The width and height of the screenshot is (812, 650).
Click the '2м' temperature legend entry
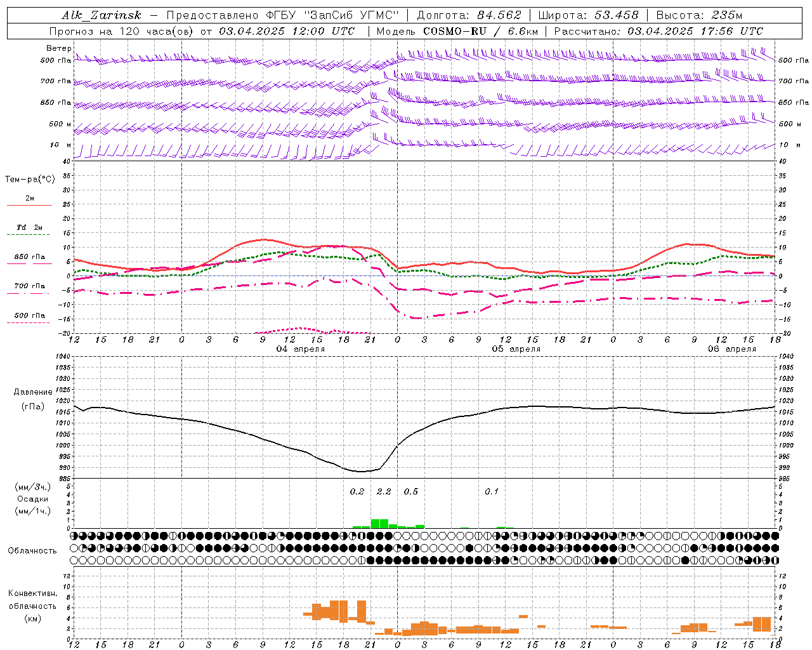30,198
